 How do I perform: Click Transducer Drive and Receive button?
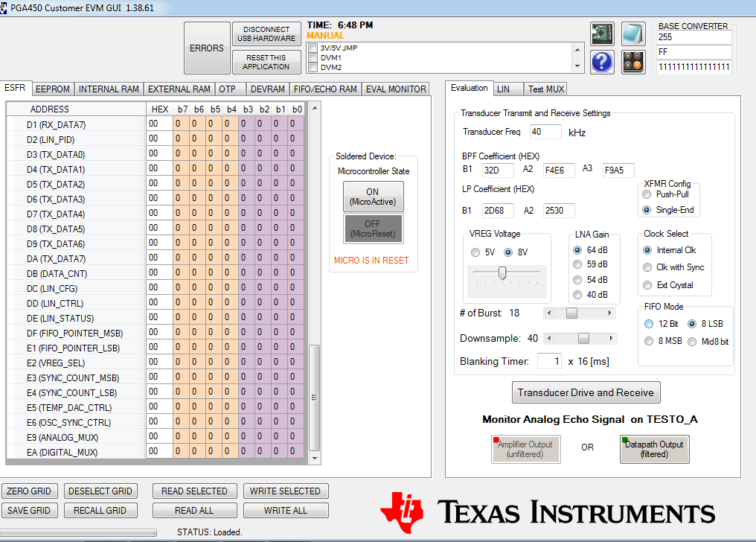pyautogui.click(x=586, y=392)
